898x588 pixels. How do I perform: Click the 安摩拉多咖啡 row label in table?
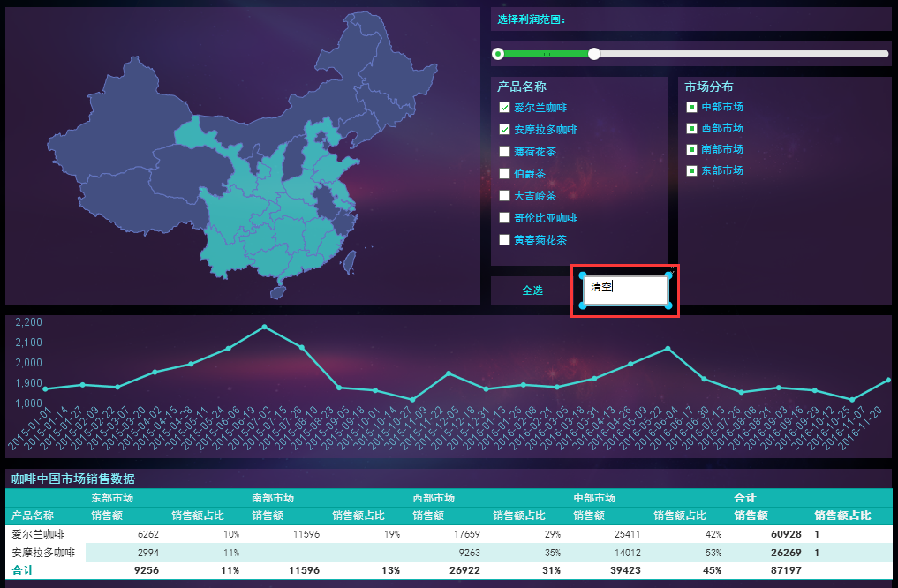43,553
